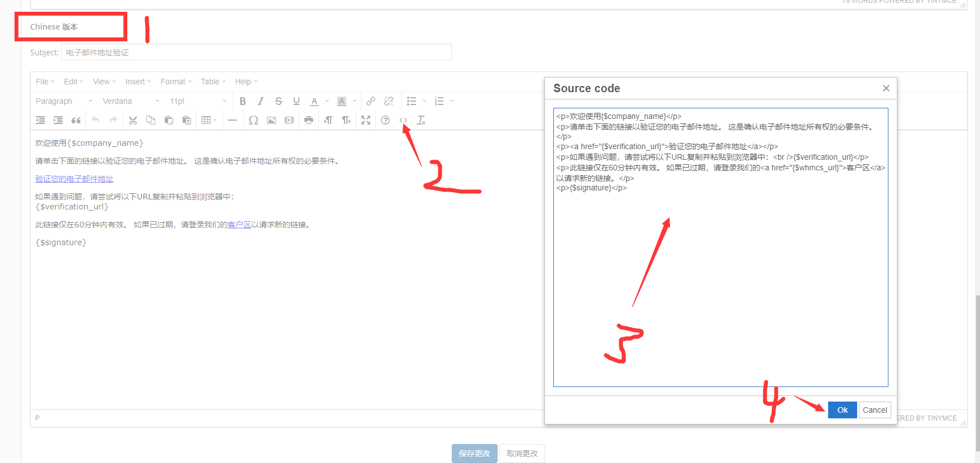Open the Insert menu
The height and width of the screenshot is (463, 980).
pyautogui.click(x=137, y=82)
